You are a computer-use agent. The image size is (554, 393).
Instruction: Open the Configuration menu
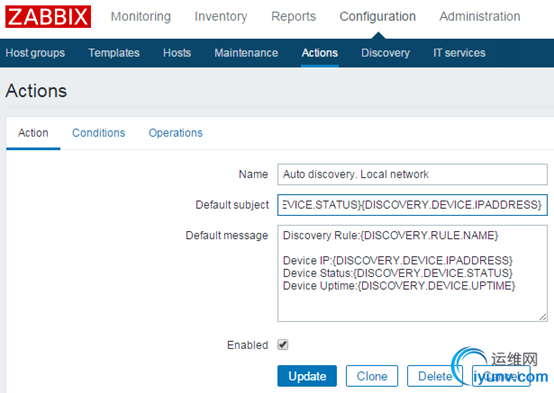tap(378, 16)
